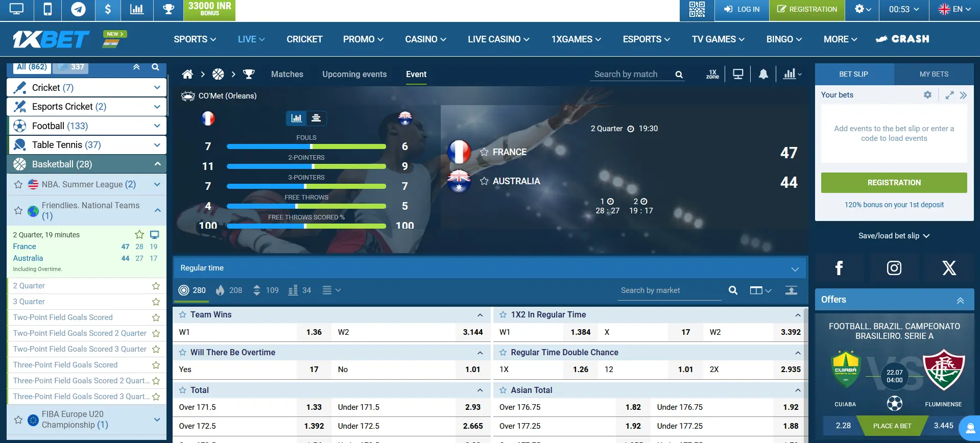980x443 pixels.
Task: Click the Search by market field
Action: point(669,290)
